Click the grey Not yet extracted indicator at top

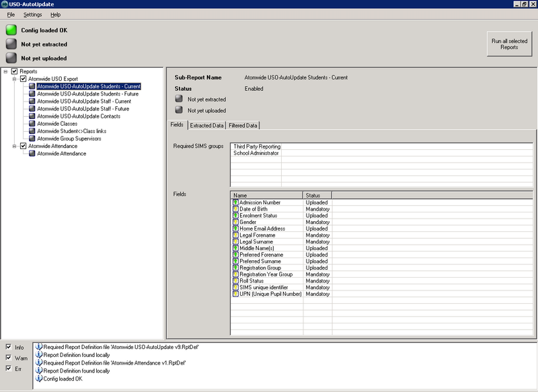[11, 44]
